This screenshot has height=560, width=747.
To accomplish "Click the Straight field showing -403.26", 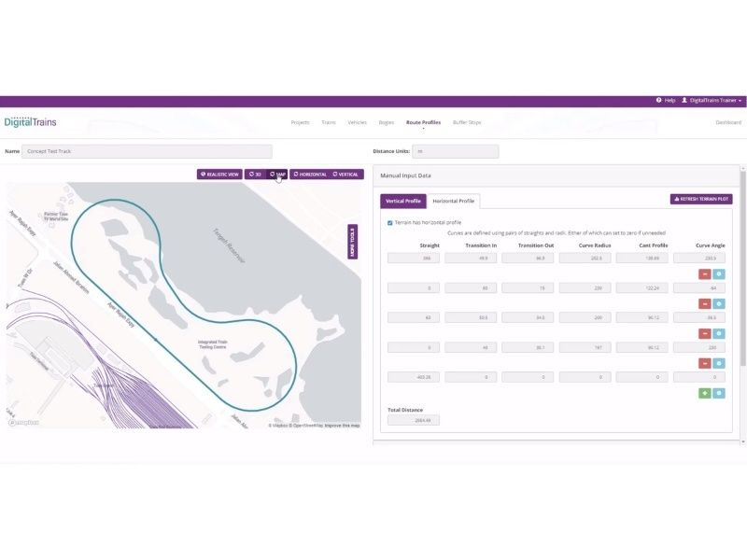I will pyautogui.click(x=414, y=377).
